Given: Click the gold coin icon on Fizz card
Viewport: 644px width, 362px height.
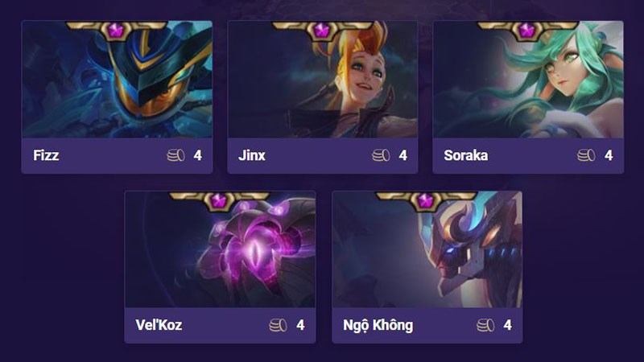Looking at the screenshot, I should [x=175, y=155].
